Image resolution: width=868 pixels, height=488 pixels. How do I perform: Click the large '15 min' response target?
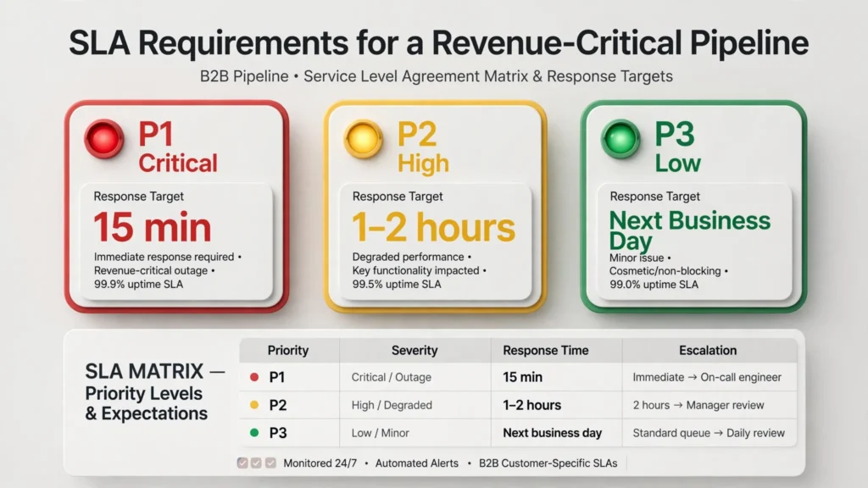(x=153, y=227)
